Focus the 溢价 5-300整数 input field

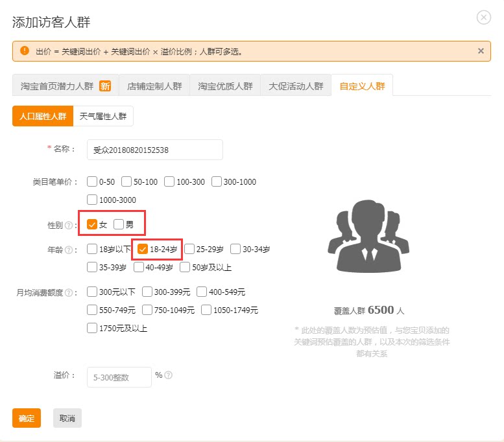pyautogui.click(x=119, y=377)
